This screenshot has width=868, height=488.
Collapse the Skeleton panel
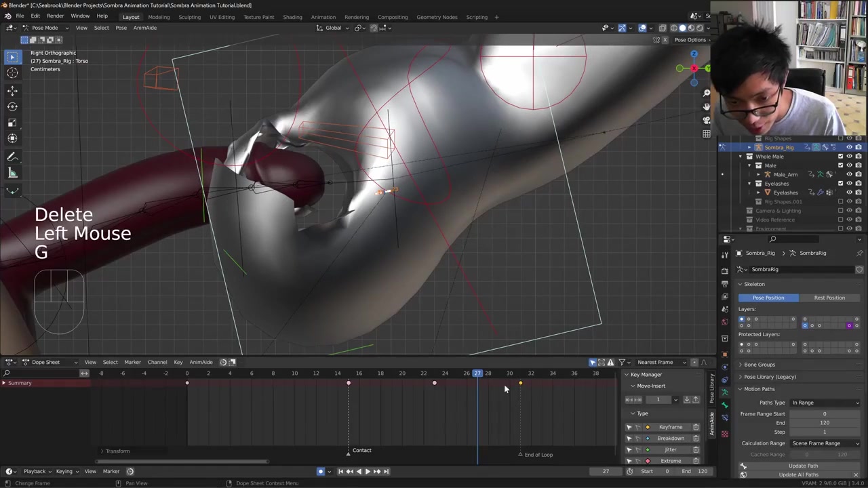click(x=753, y=284)
